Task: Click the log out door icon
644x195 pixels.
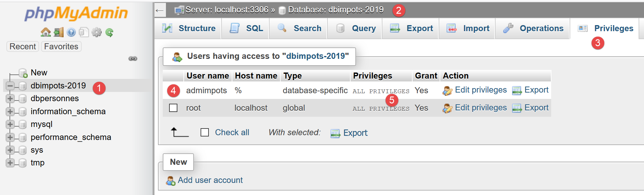Action: click(x=58, y=32)
